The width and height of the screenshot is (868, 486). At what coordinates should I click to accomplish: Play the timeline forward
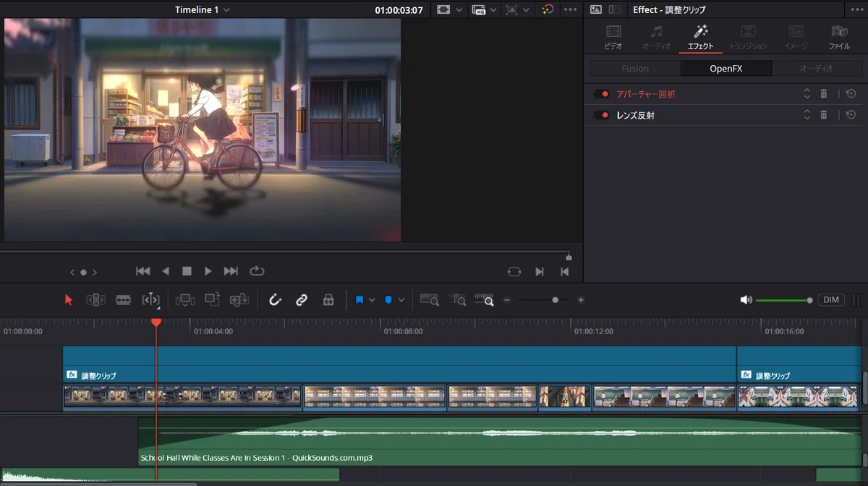point(208,271)
